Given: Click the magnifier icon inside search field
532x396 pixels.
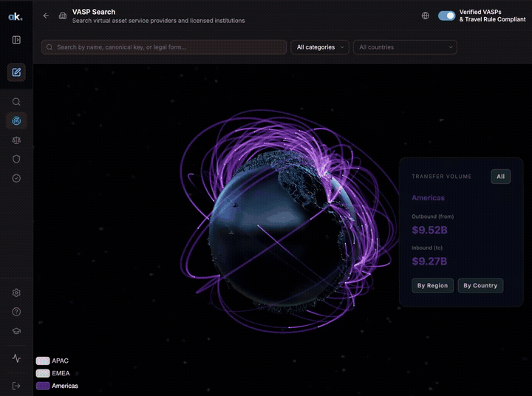Looking at the screenshot, I should point(50,47).
